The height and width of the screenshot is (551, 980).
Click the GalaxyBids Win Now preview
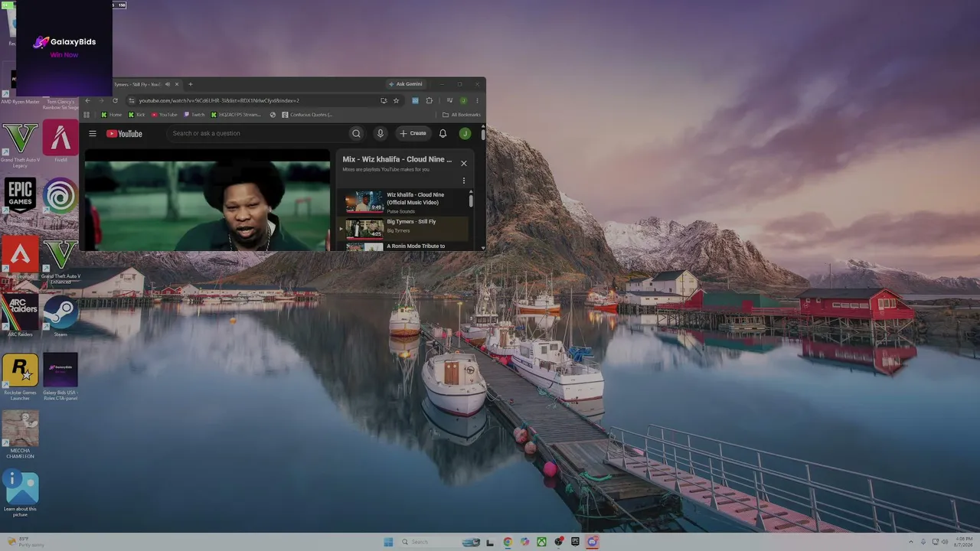pyautogui.click(x=63, y=47)
